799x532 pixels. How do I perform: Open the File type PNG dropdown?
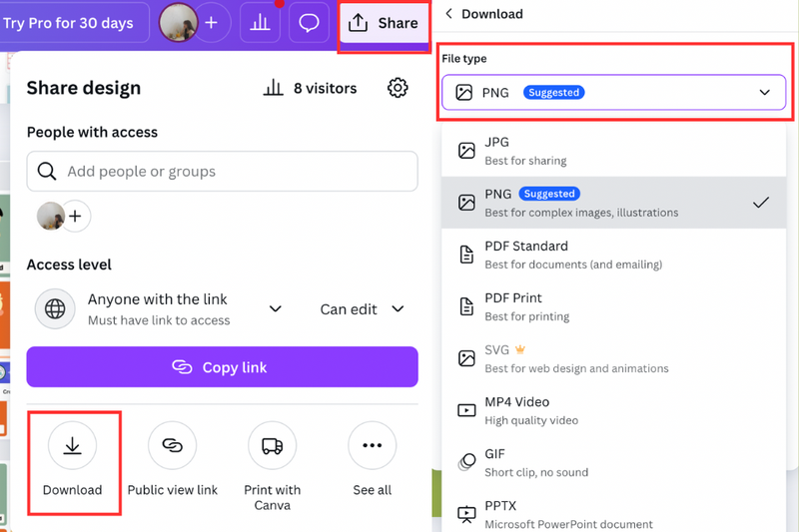(613, 92)
